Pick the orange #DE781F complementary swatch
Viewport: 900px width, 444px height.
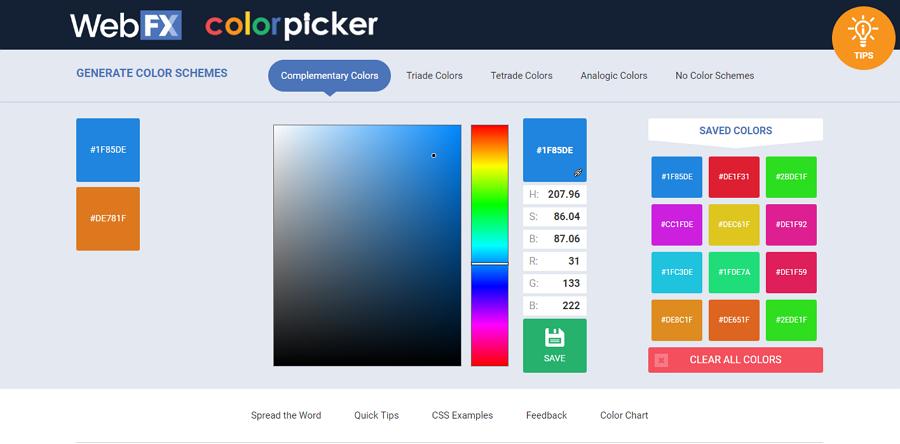click(108, 219)
